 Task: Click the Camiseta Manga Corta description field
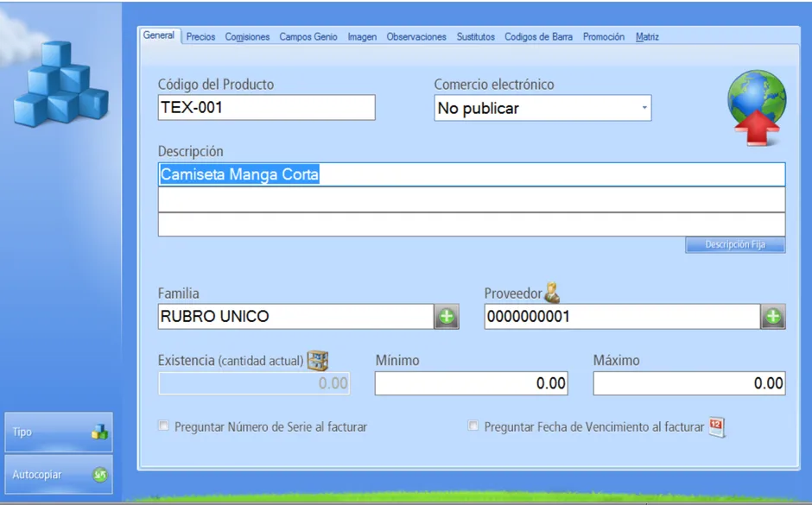pyautogui.click(x=472, y=174)
